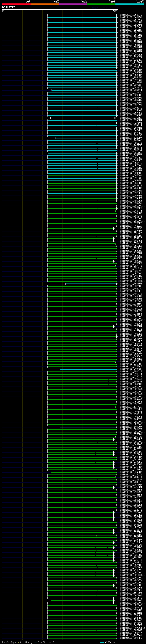Select hit label UniRef100_Q6YPF1
Image resolution: width=146 pixels, height=644 pixels.
click(131, 113)
